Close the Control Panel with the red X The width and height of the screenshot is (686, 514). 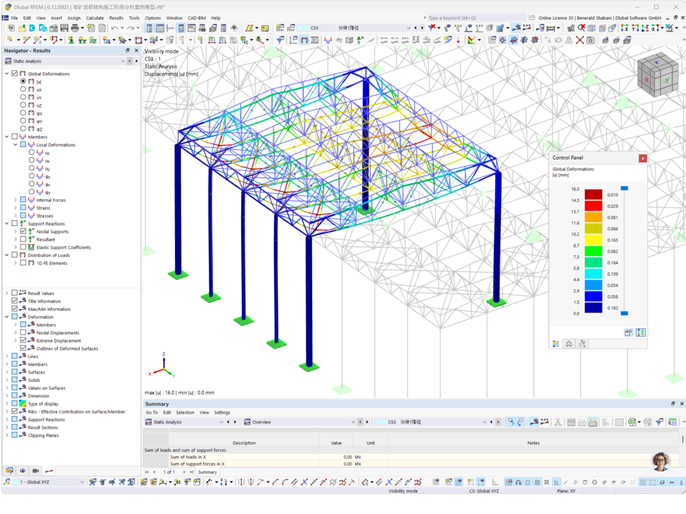(x=642, y=158)
